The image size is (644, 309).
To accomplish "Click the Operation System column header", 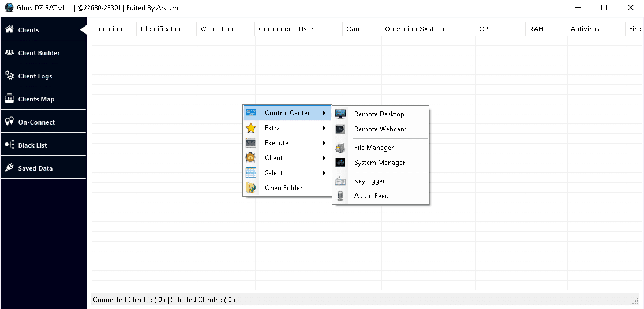I will click(428, 29).
